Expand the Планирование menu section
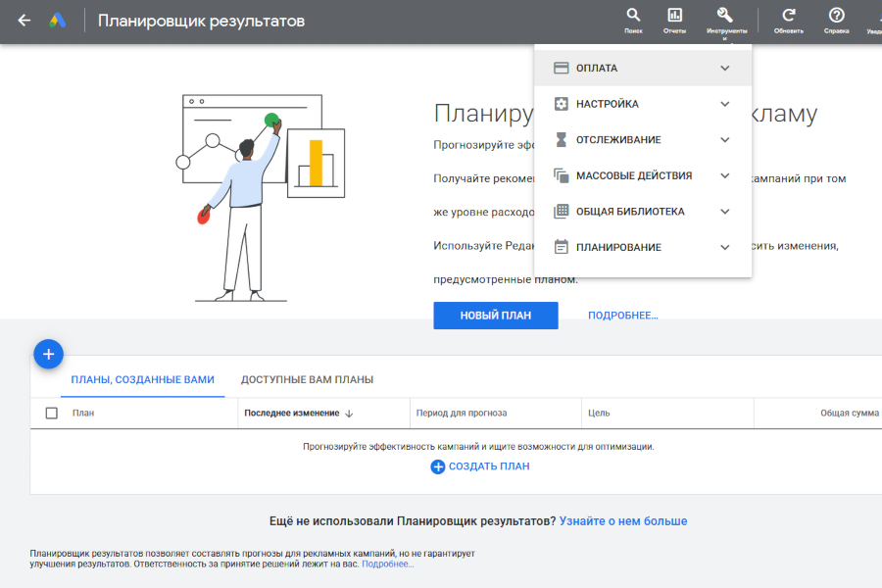 [643, 247]
